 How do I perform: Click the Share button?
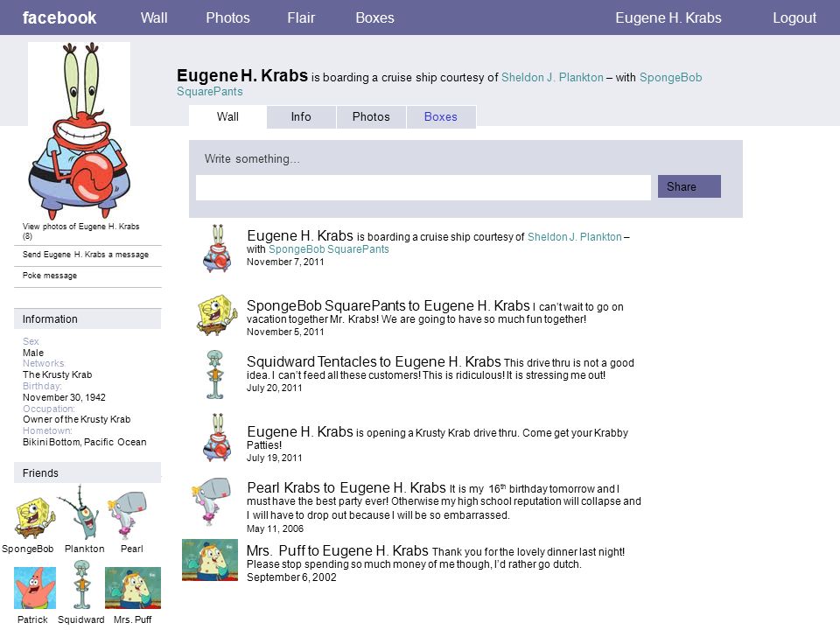click(x=689, y=186)
